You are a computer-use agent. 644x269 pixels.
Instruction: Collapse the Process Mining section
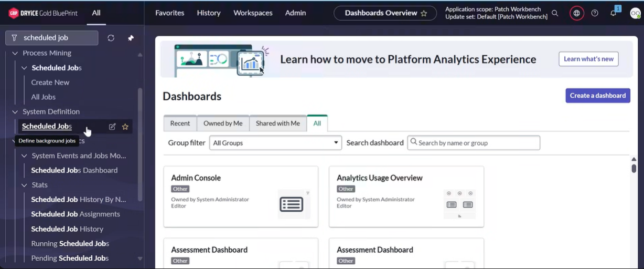pos(15,53)
